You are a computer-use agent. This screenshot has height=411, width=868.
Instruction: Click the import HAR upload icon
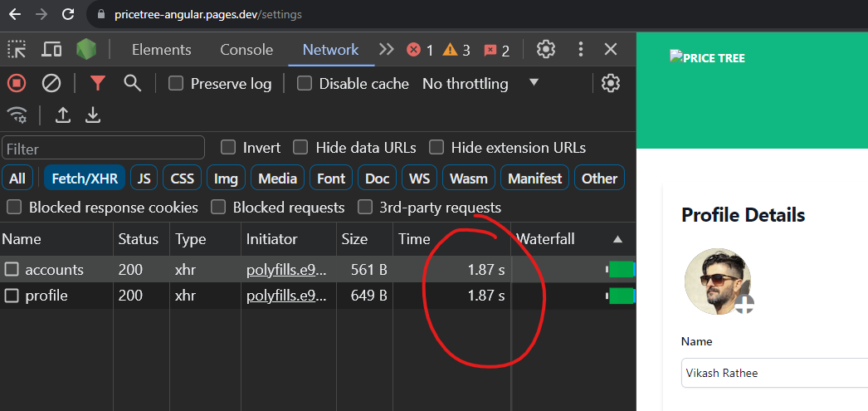(63, 115)
